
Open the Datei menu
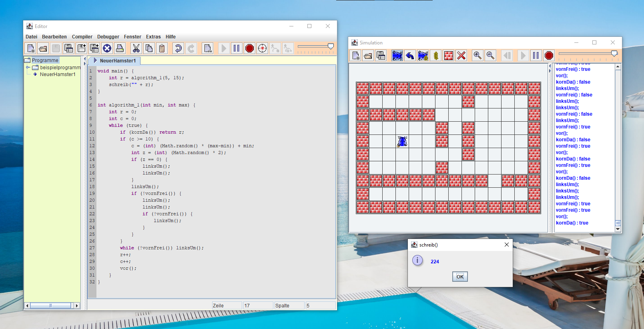click(31, 37)
